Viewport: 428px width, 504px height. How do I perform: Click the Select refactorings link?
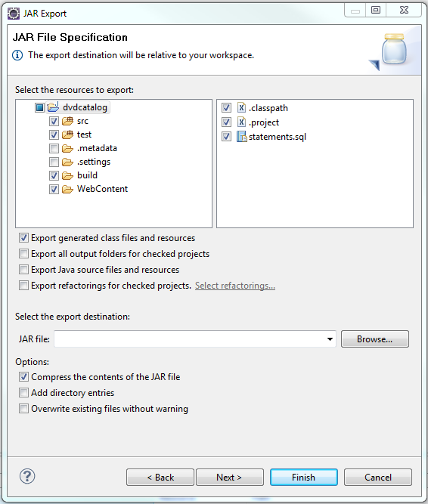(x=235, y=286)
